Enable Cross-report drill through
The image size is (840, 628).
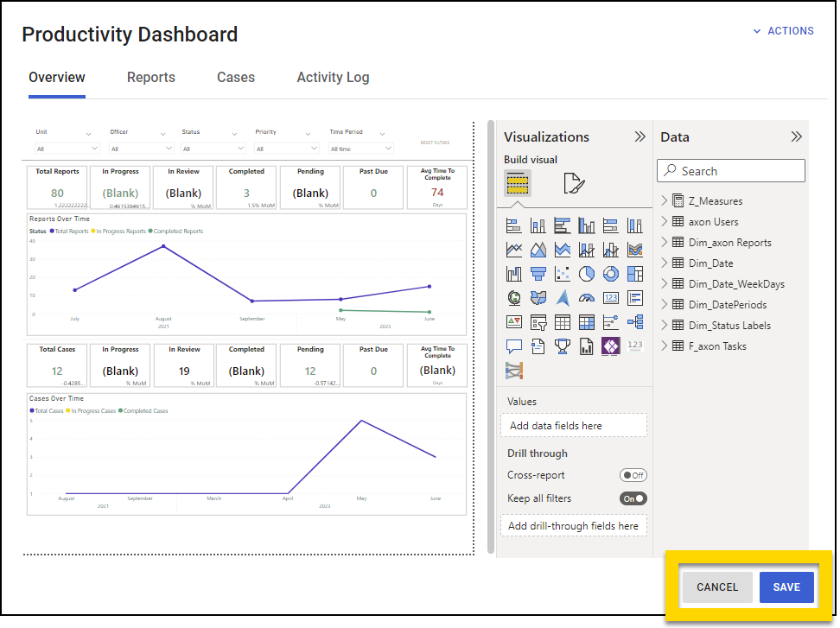tap(633, 475)
